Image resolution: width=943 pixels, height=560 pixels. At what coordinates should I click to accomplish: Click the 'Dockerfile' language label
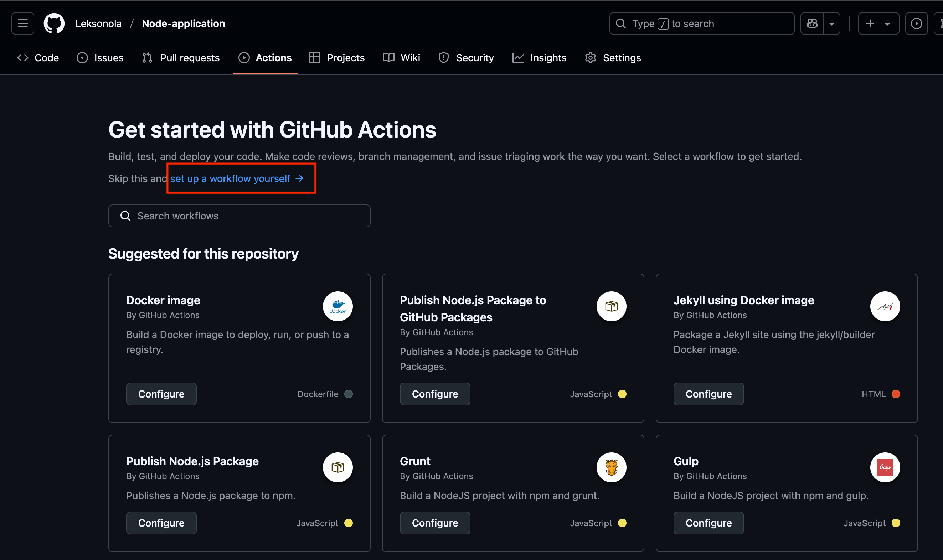(318, 394)
